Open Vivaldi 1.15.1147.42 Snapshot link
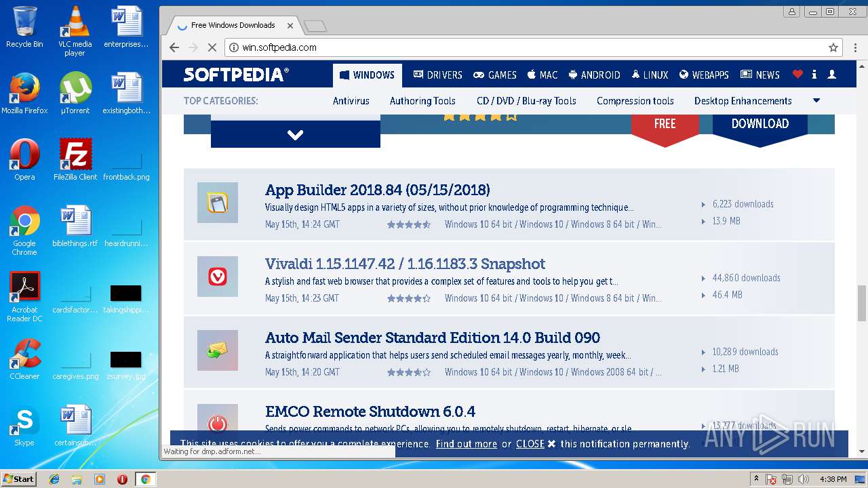Viewport: 868px width, 488px height. coord(405,264)
